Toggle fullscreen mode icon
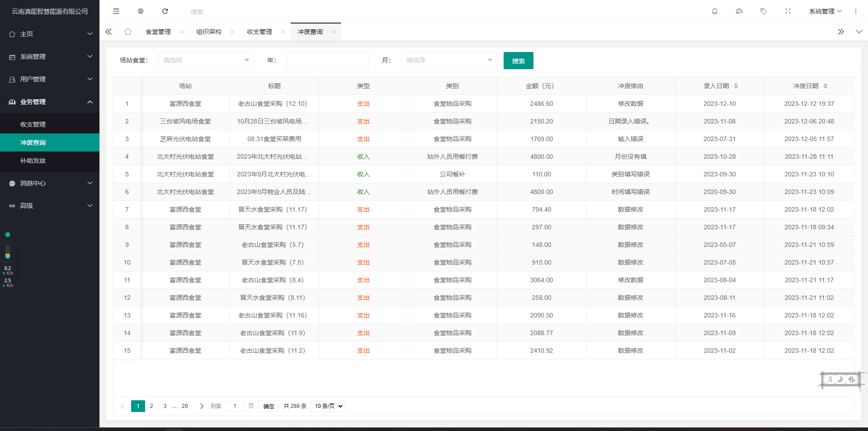Screen dimensions: 868x431 pyautogui.click(x=788, y=11)
